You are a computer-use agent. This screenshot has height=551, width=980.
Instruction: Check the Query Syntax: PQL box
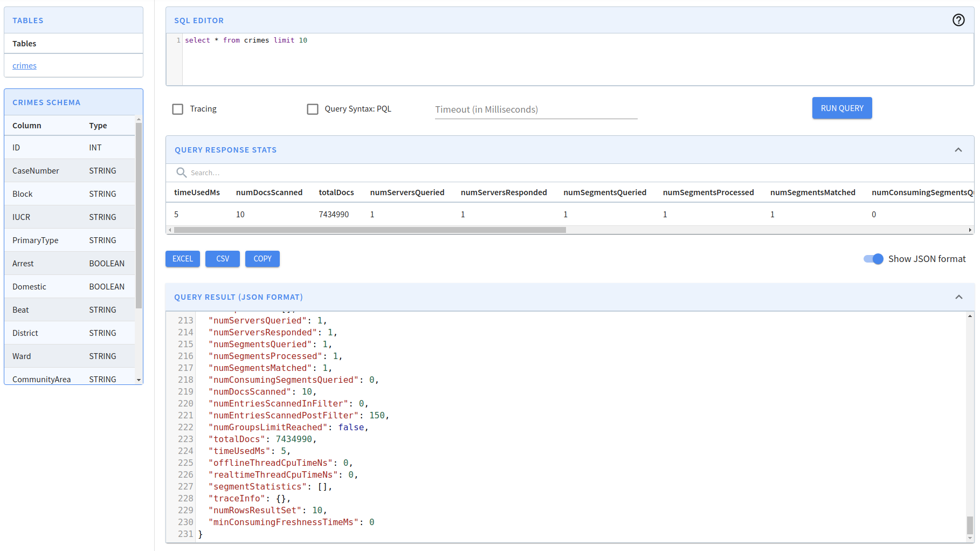(313, 109)
